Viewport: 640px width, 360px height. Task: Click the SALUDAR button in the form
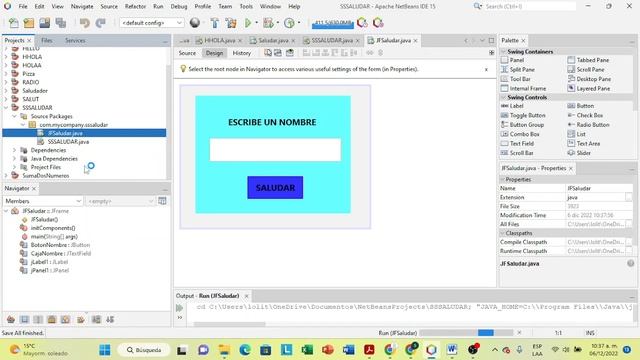(275, 188)
